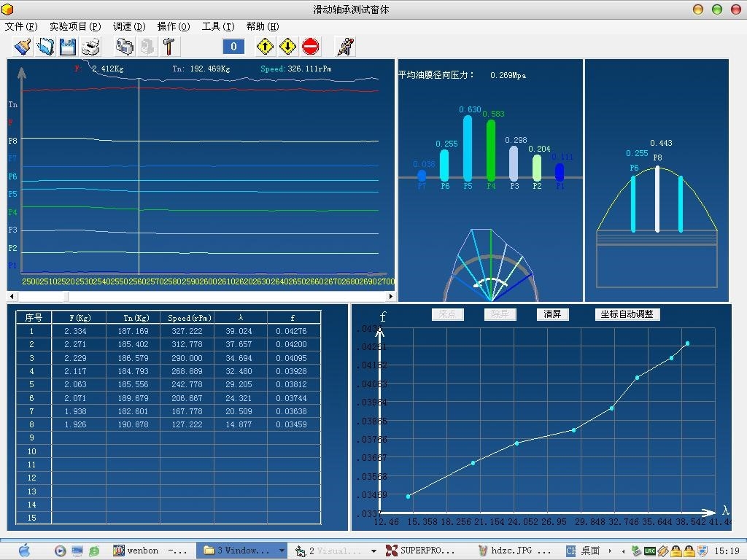This screenshot has height=560, width=747.
Task: Open the 文件(F) menu
Action: point(21,26)
